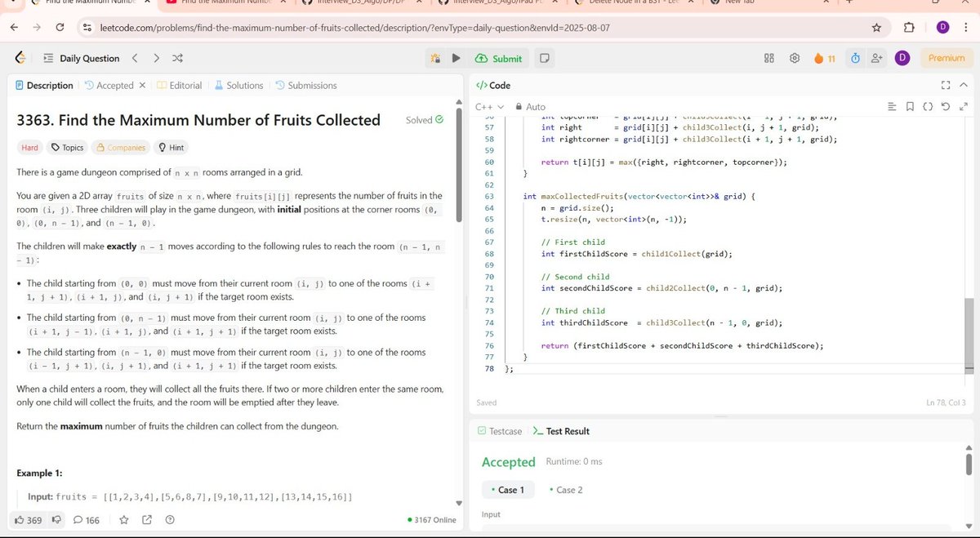Switch to the Test Result tab
The width and height of the screenshot is (980, 538).
pyautogui.click(x=561, y=431)
